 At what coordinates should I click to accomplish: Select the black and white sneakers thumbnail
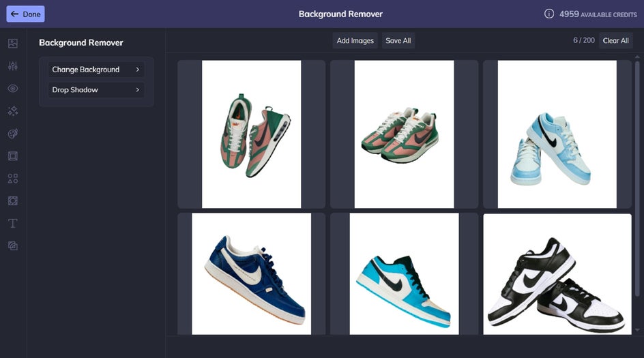557,274
